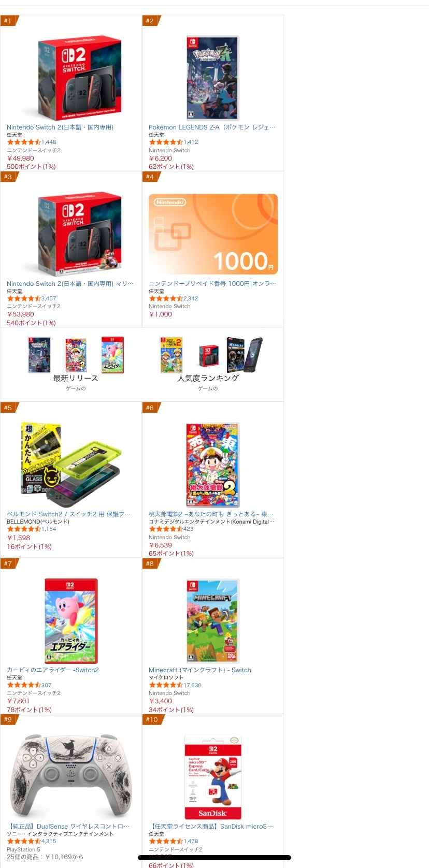
Task: View the SanDisk microSD Express card image
Action: (213, 777)
